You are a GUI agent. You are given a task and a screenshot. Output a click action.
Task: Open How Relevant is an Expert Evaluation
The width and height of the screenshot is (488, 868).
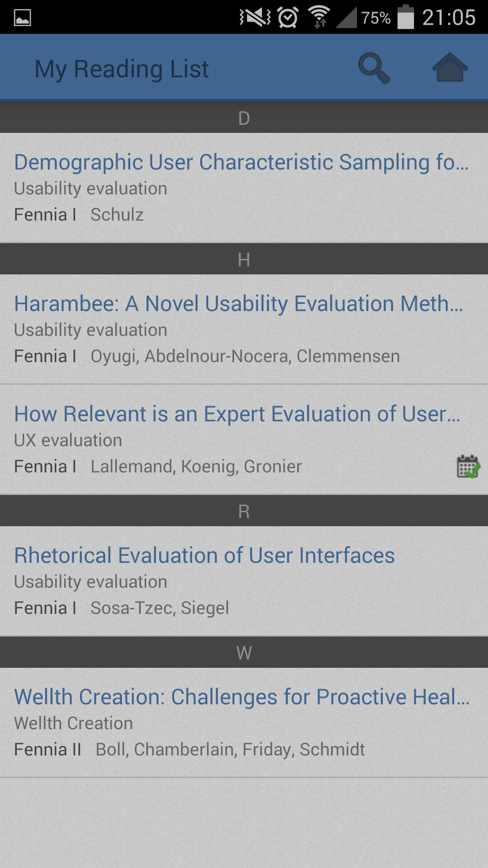pos(237,414)
